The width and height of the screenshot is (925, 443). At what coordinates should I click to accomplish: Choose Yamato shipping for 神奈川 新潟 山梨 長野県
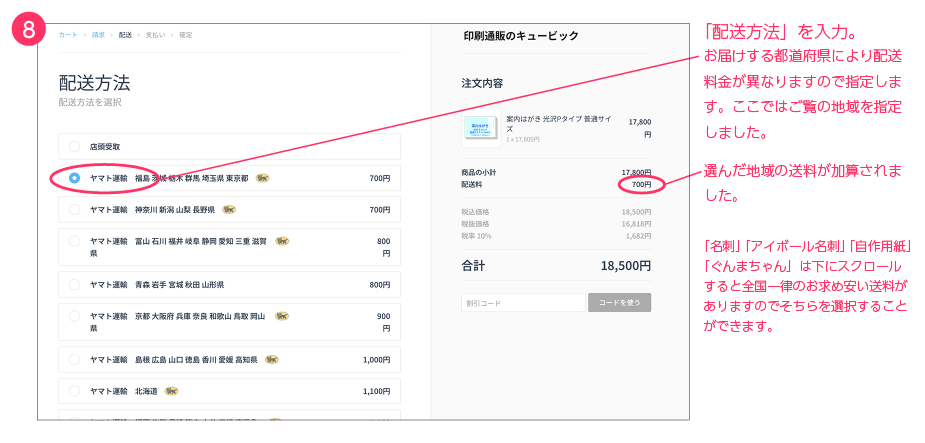click(74, 210)
